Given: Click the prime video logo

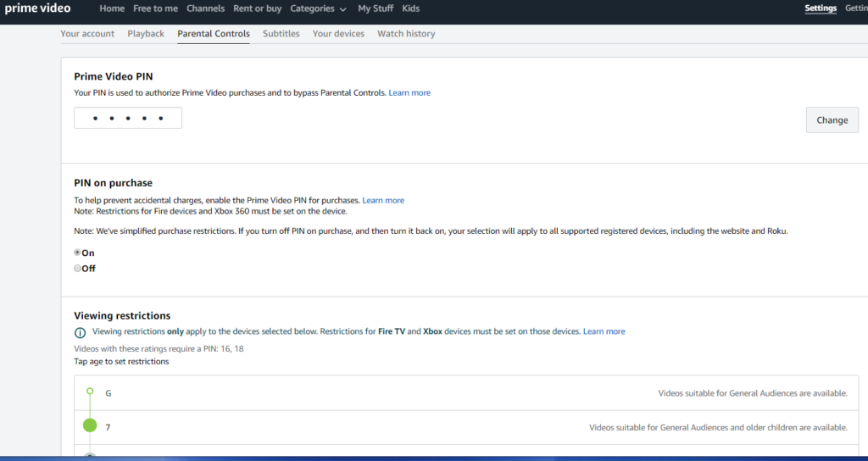Looking at the screenshot, I should point(37,8).
